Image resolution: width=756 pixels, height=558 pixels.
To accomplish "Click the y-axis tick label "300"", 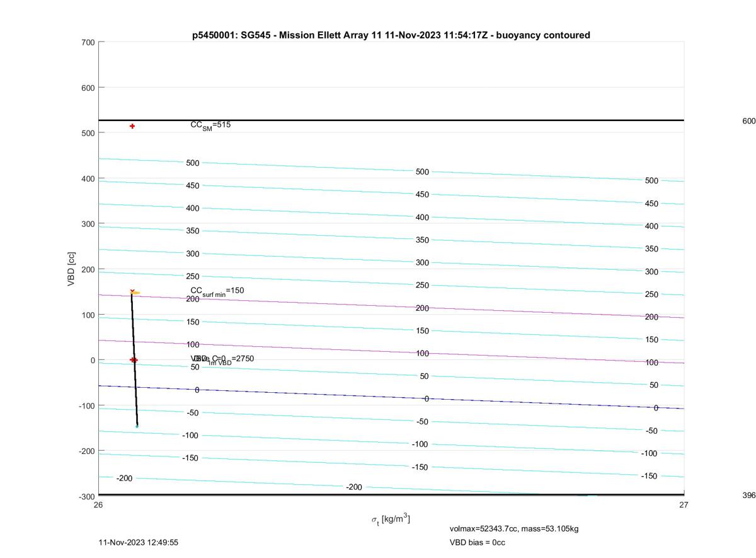I will pos(88,224).
